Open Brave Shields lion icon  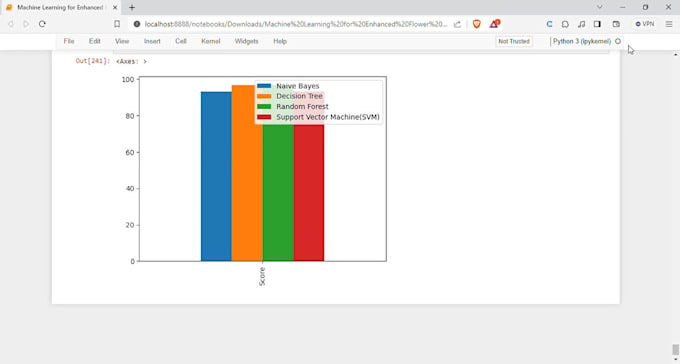(477, 24)
